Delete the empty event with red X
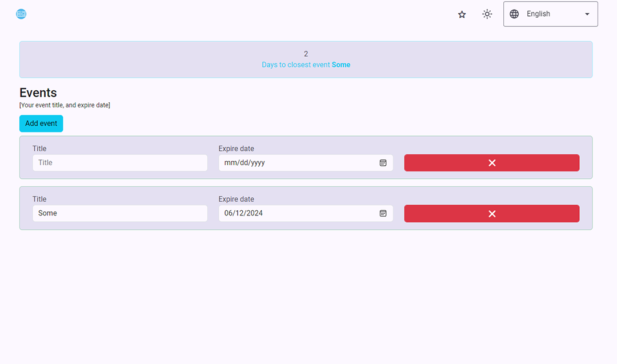 [491, 163]
